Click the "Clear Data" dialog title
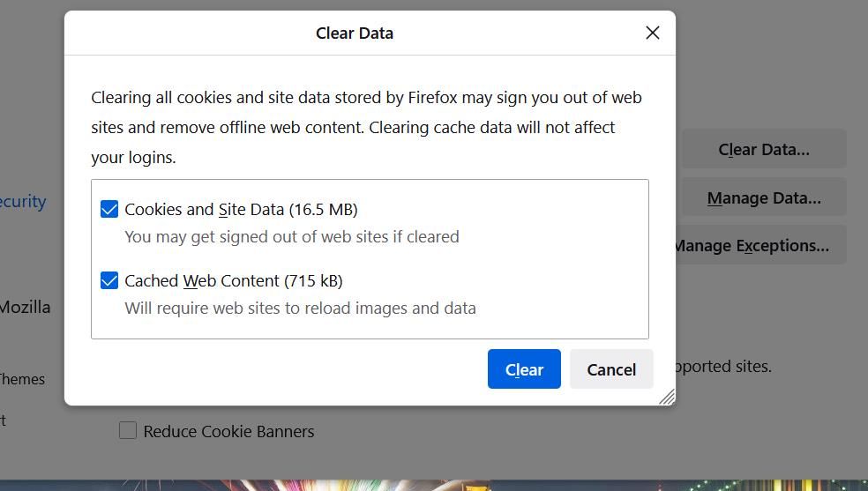This screenshot has height=491, width=868. (x=355, y=33)
